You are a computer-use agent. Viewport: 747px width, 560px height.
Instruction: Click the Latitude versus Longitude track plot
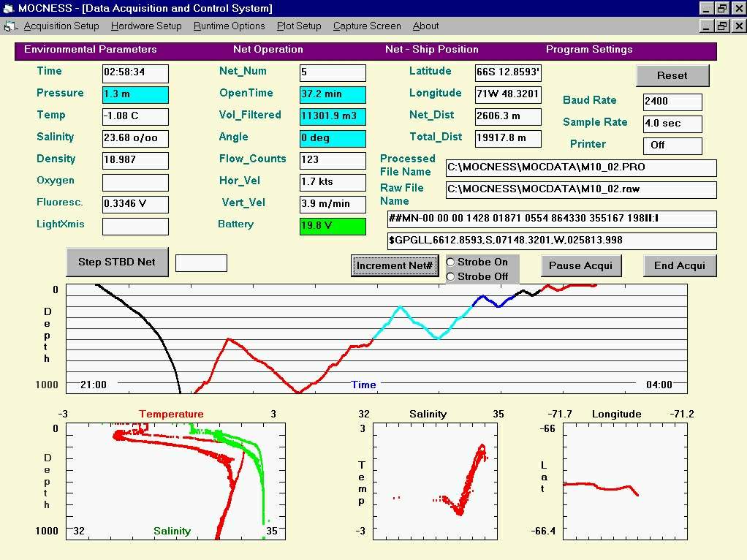pyautogui.click(x=625, y=481)
